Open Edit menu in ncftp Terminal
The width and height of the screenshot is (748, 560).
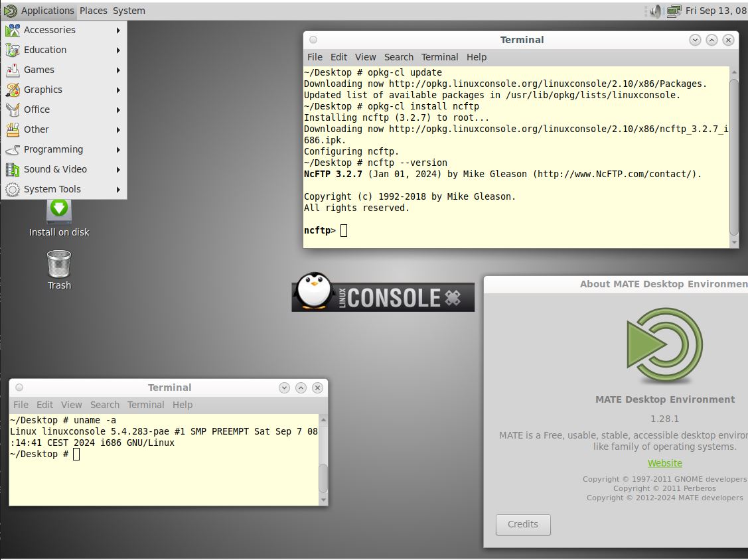tap(338, 57)
